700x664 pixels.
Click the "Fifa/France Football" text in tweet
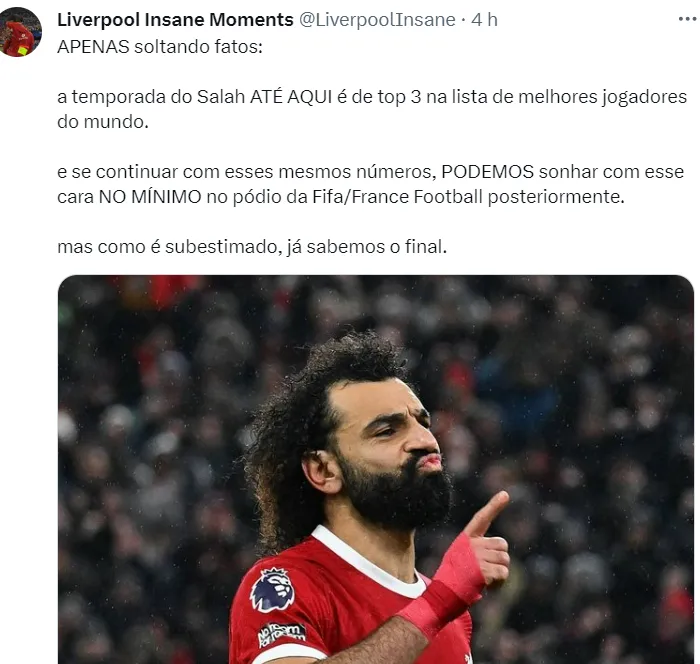(397, 196)
